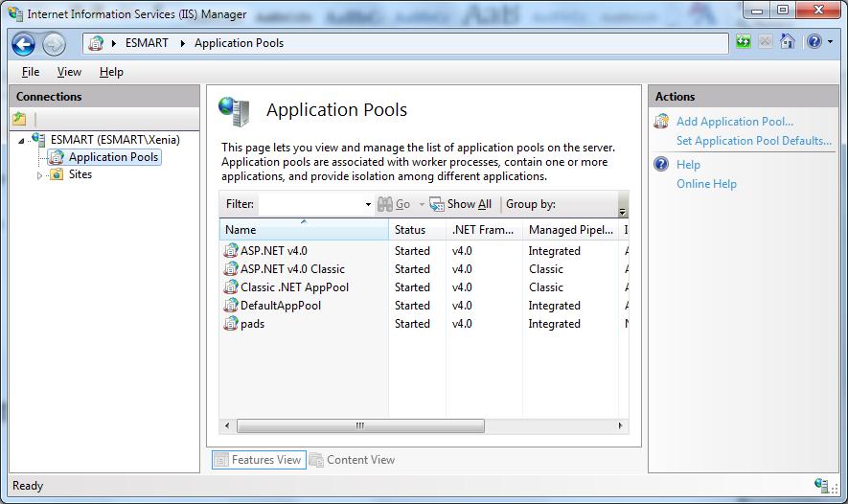Click the pads pool icon
The height and width of the screenshot is (504, 848).
[231, 323]
